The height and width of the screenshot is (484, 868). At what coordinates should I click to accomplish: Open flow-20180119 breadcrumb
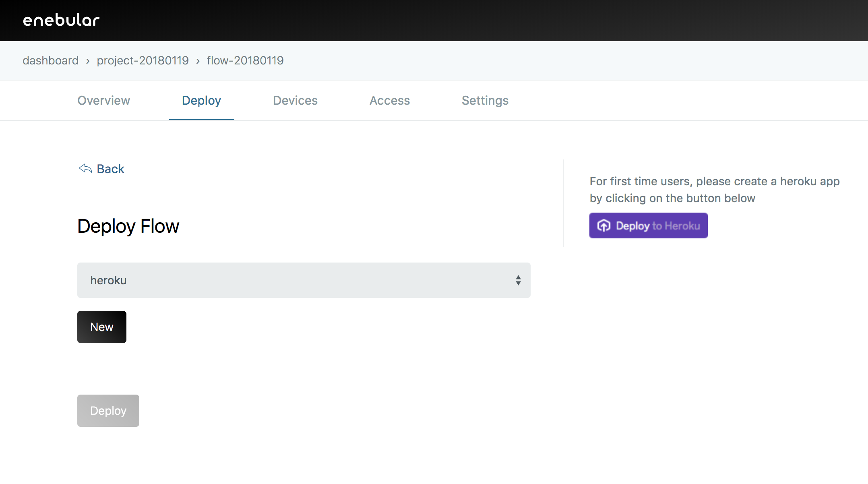point(245,60)
